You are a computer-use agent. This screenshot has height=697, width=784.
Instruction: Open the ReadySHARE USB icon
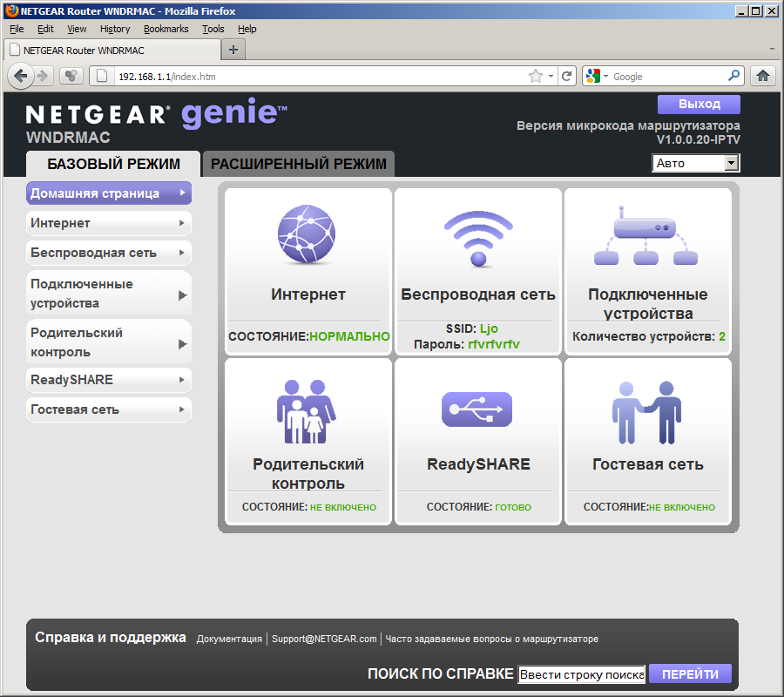coord(477,409)
